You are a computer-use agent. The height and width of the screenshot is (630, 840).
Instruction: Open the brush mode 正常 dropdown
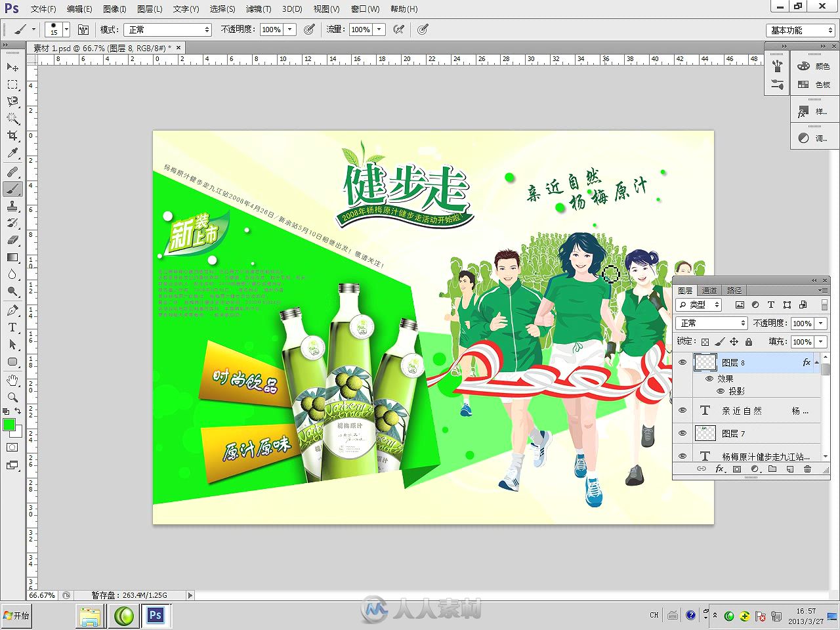pos(169,30)
